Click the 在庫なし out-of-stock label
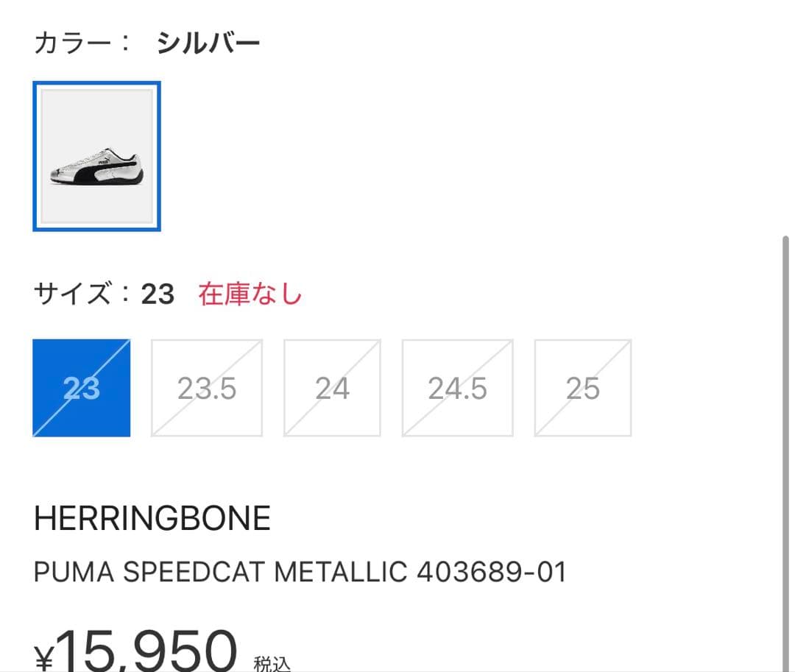 click(x=250, y=294)
